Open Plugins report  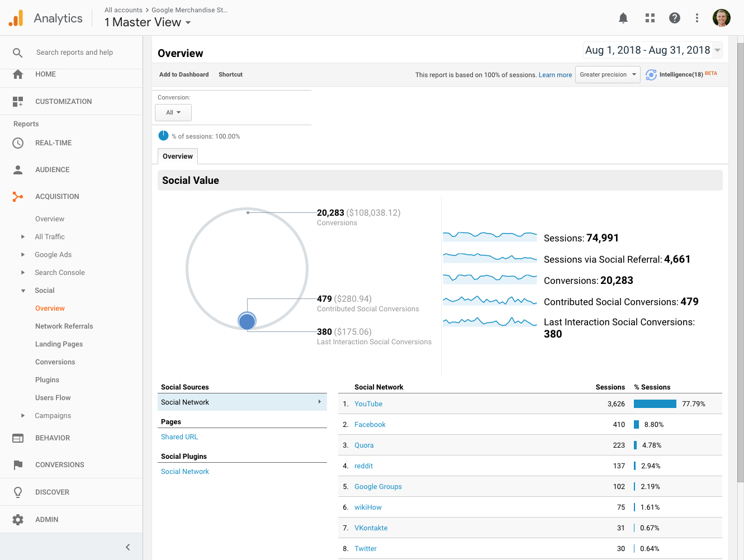(47, 380)
